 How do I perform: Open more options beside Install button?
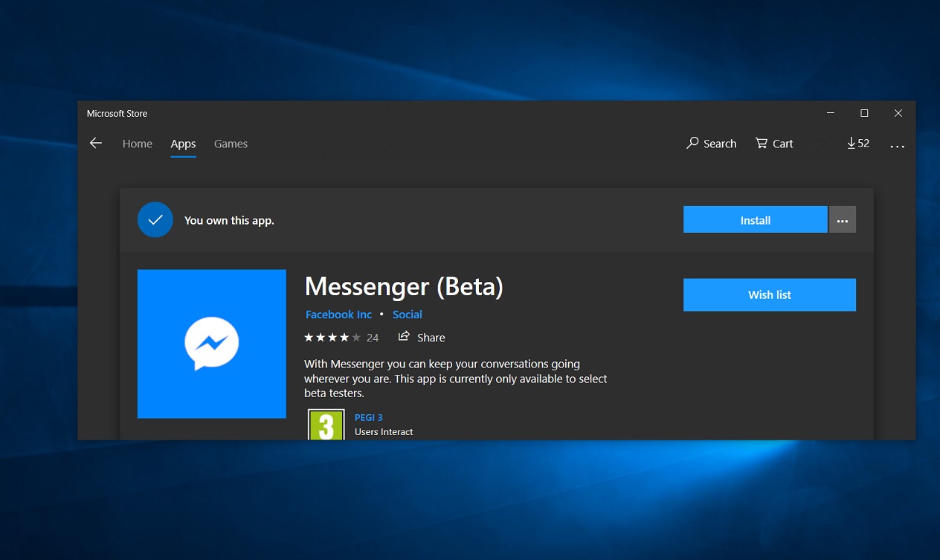click(x=843, y=220)
